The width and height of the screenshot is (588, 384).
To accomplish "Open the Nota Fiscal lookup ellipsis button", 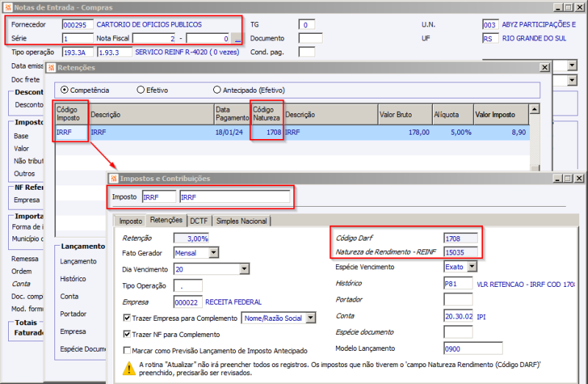I will point(237,38).
